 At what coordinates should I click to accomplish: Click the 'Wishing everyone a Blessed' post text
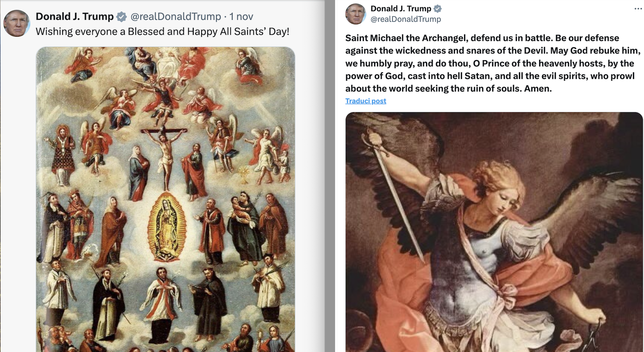click(x=162, y=32)
